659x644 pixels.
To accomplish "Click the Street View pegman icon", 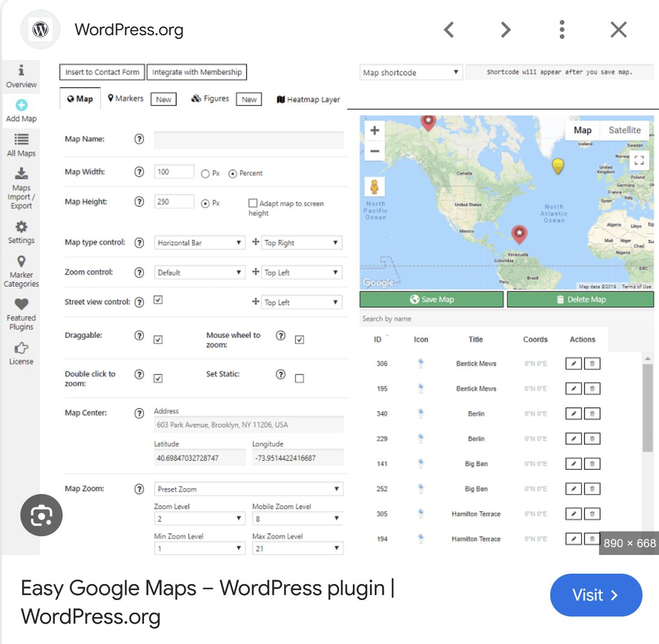I will 375,187.
